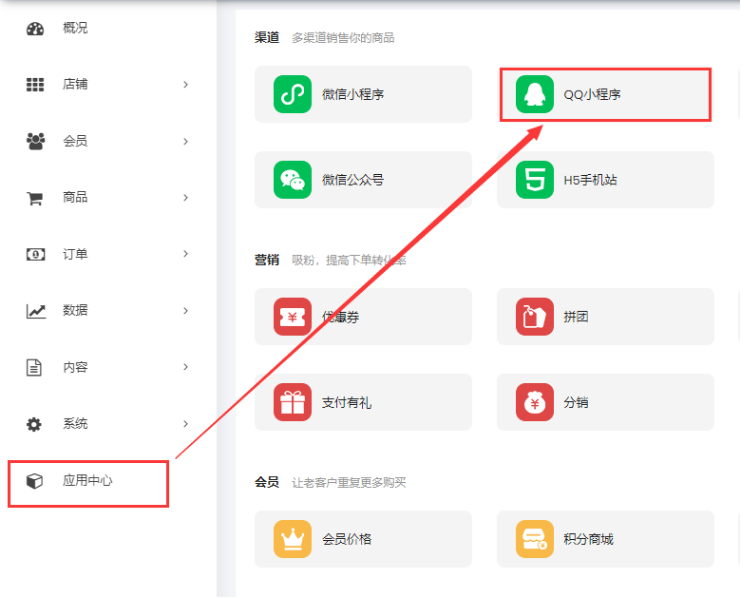Click the 数据 chart icon in sidebar
The image size is (744, 598).
(x=35, y=311)
